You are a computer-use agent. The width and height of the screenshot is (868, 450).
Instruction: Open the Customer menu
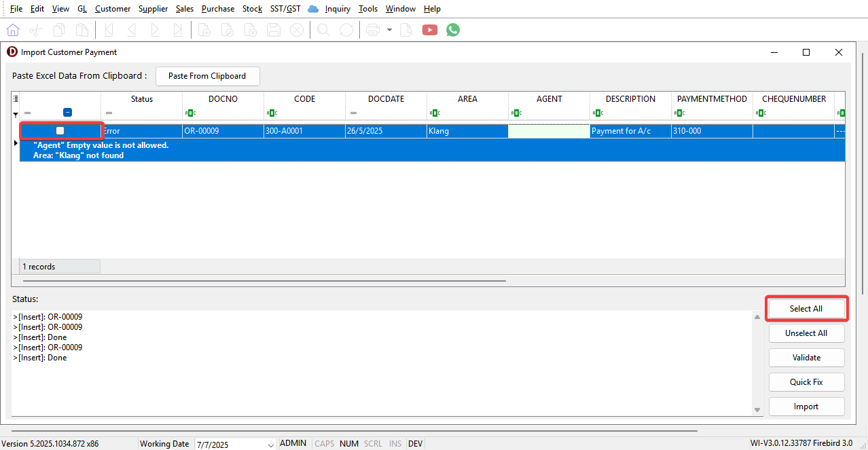pos(113,9)
